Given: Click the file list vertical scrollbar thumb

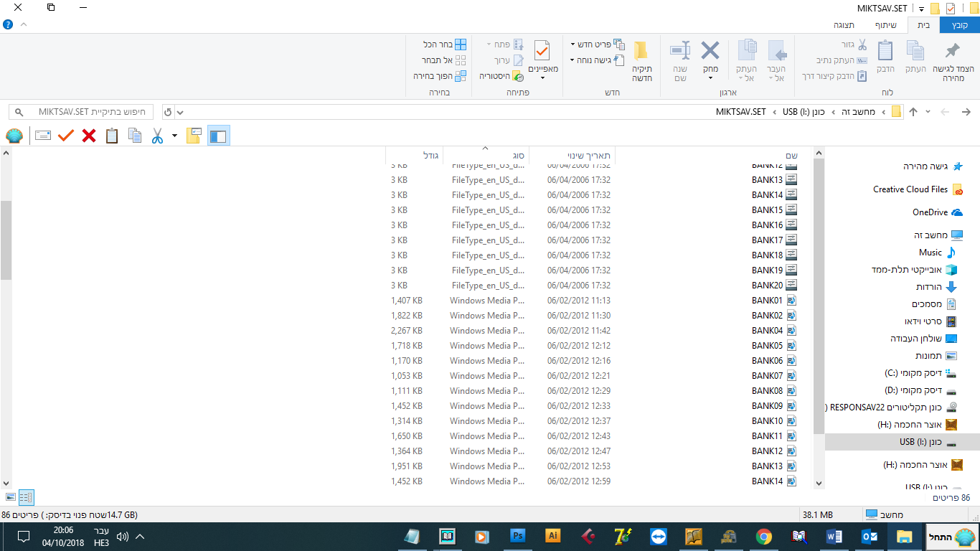Looking at the screenshot, I should point(6,240).
